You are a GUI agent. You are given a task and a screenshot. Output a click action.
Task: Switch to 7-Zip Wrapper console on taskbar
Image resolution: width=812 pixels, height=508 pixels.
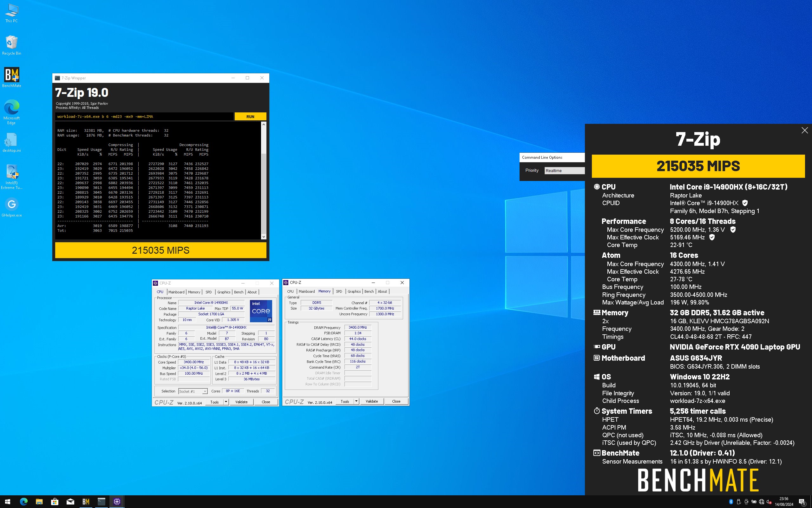click(101, 502)
